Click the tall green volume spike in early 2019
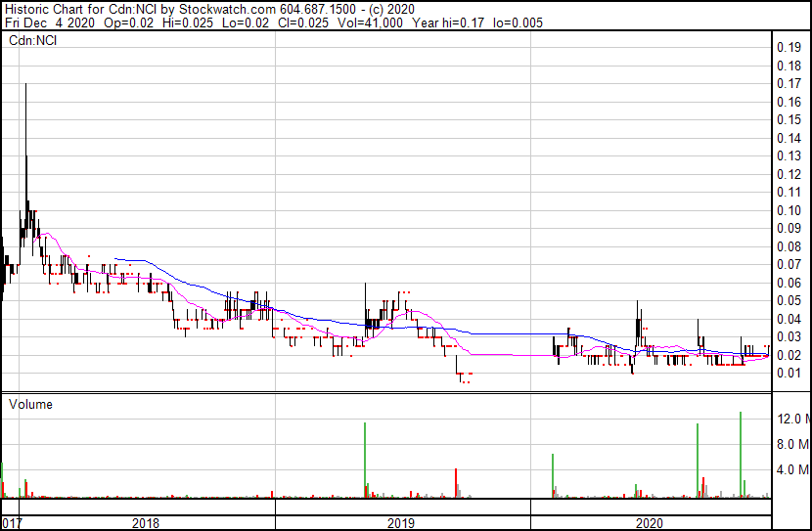The image size is (812, 531). [x=365, y=455]
